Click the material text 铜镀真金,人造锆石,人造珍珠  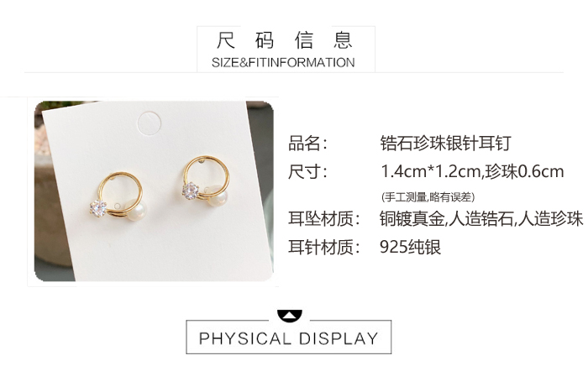pos(481,218)
